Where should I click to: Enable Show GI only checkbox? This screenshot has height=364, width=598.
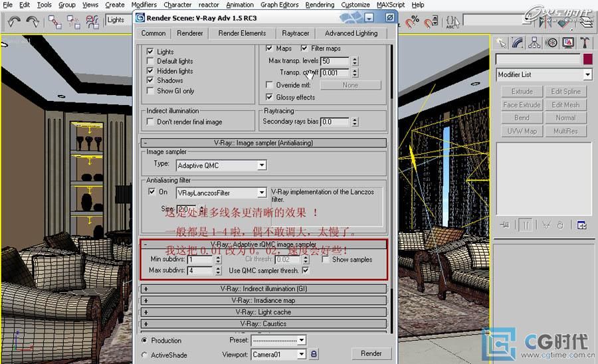(150, 91)
